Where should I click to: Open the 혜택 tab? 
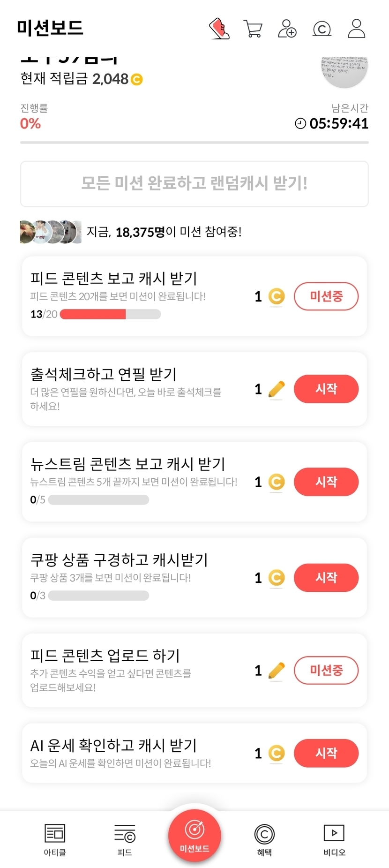(264, 839)
